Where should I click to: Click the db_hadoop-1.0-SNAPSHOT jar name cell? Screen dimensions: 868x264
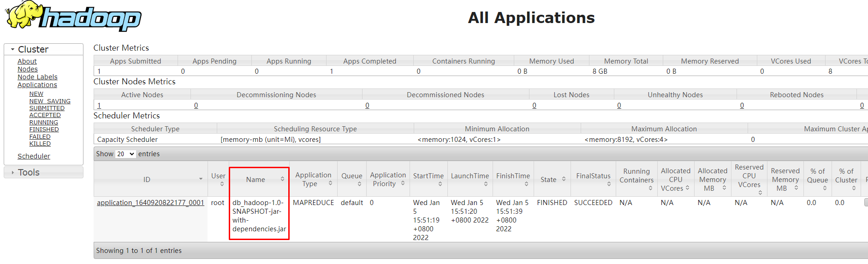point(259,216)
